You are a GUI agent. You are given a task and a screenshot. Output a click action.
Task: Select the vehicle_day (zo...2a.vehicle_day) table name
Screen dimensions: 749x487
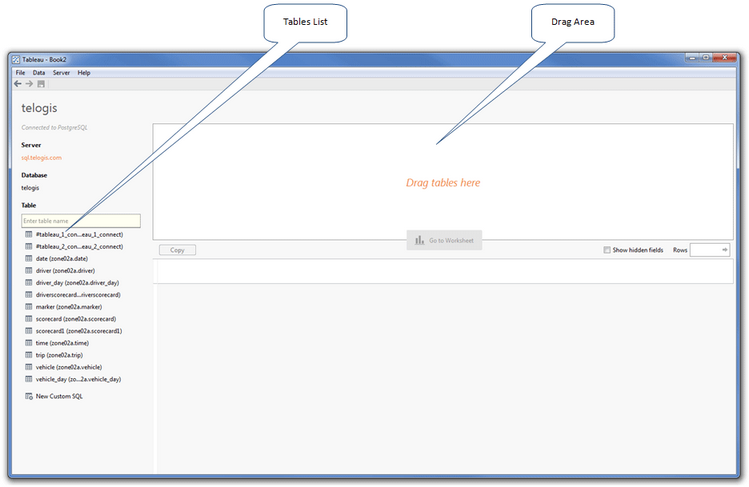[x=78, y=379]
